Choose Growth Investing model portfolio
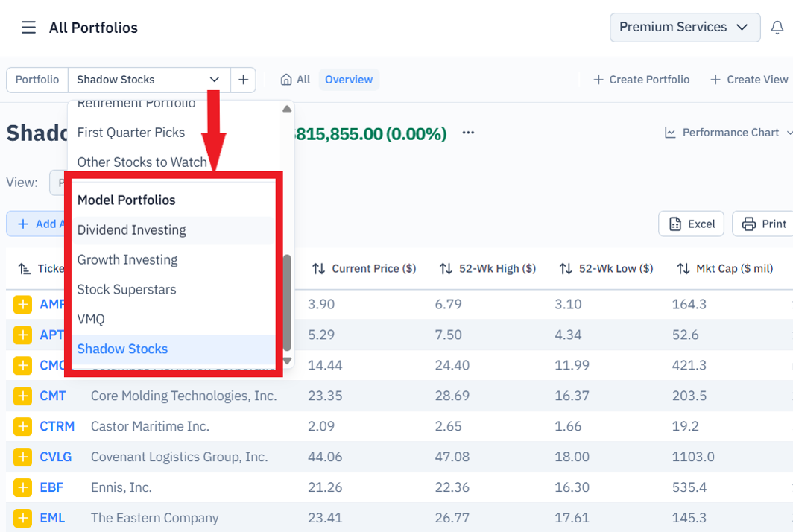The height and width of the screenshot is (532, 793). tap(173, 260)
